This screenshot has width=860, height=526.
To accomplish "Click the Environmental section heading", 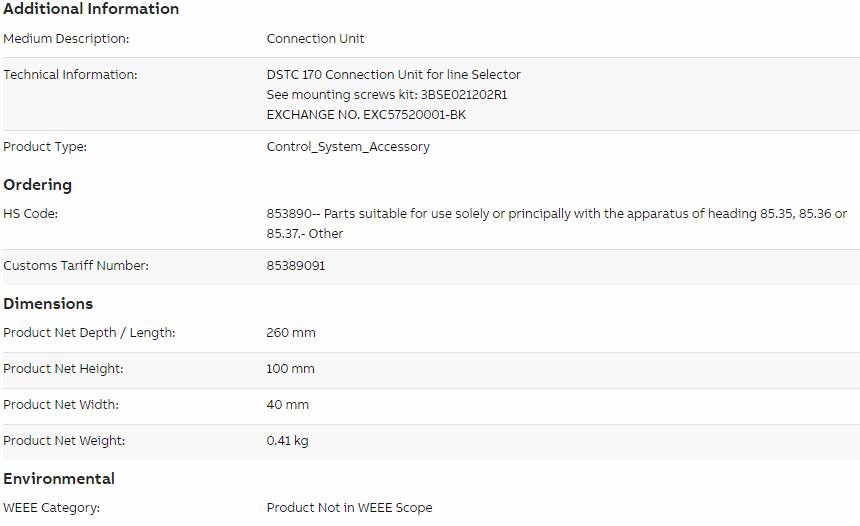I will coord(59,478).
